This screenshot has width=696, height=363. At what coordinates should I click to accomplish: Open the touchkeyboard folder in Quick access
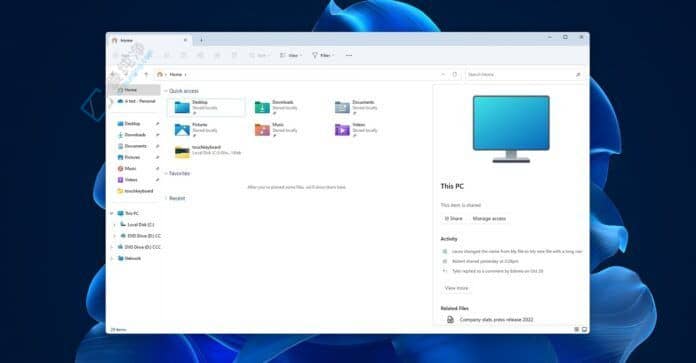pos(208,150)
